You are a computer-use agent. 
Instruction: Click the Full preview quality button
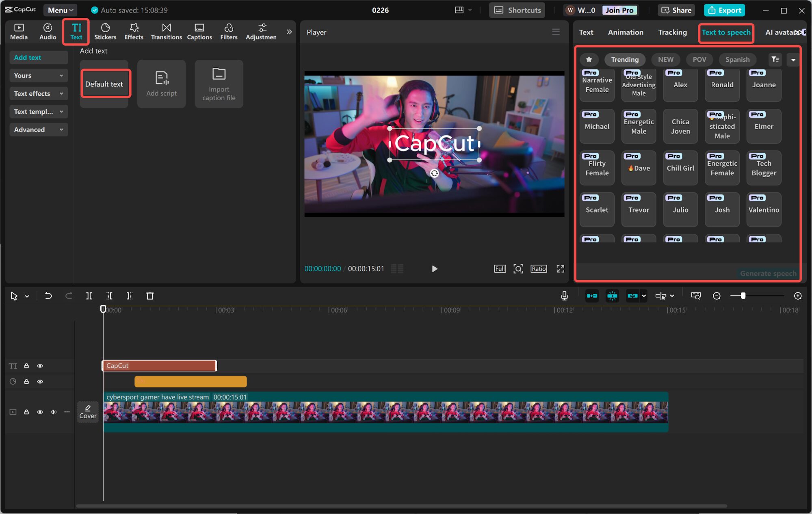(500, 269)
